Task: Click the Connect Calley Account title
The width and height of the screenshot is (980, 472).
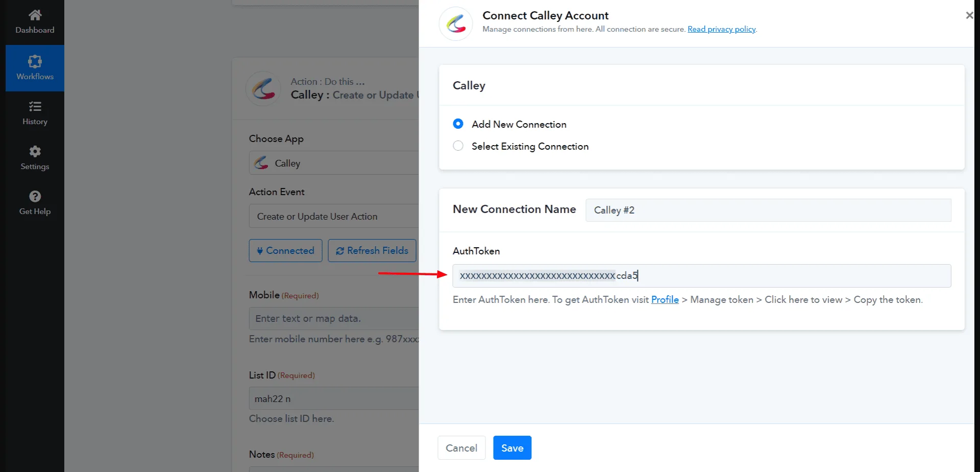Action: point(545,15)
